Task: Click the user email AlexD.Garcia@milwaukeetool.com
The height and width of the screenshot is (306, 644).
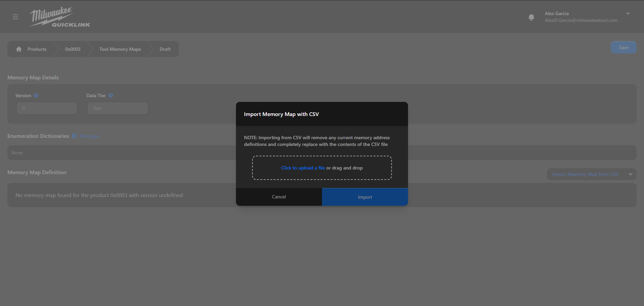Action: click(x=581, y=20)
